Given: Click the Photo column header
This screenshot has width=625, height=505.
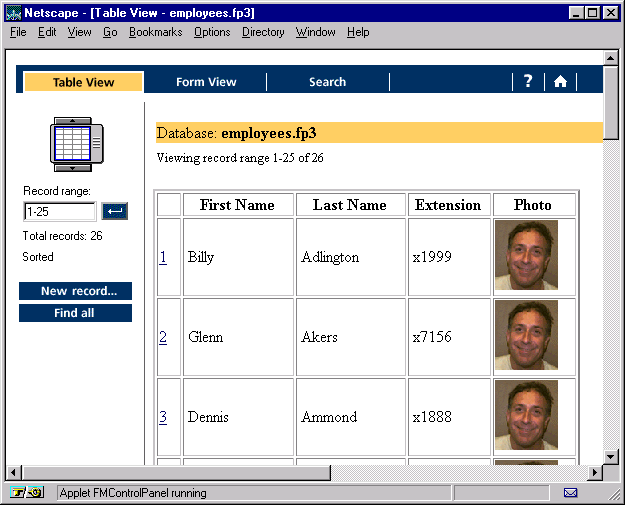Looking at the screenshot, I should point(533,205).
